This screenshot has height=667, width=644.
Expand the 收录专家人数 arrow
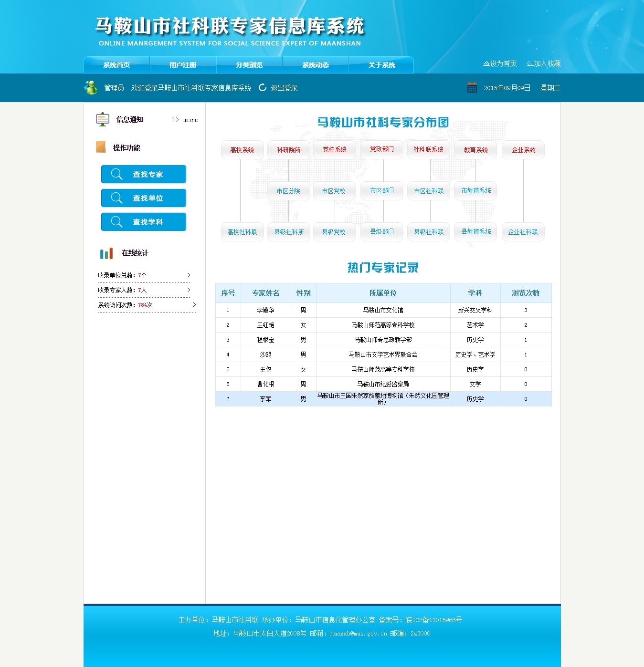coord(189,290)
